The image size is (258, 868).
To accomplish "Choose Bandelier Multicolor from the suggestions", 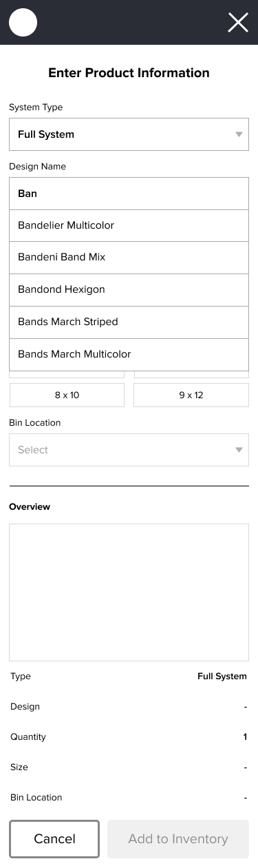I will [x=129, y=225].
